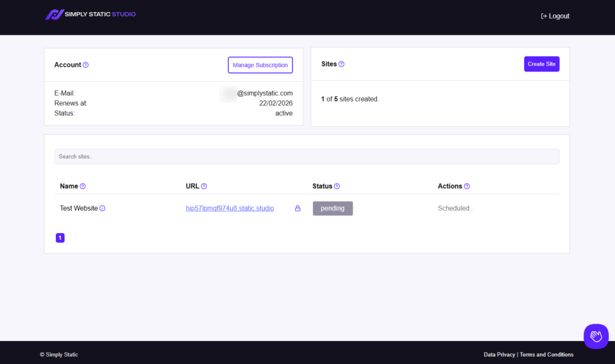
Task: Click the Actions column help icon
Action: point(467,186)
